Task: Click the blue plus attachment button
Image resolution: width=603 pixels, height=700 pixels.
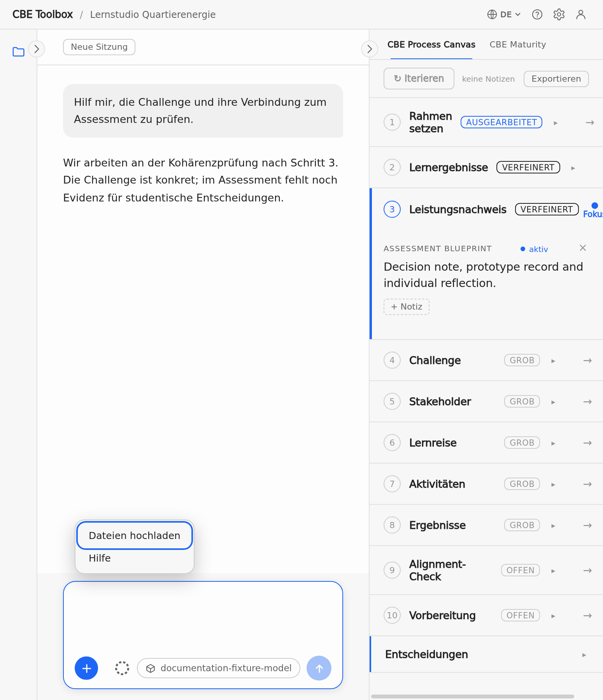Action: click(x=86, y=668)
